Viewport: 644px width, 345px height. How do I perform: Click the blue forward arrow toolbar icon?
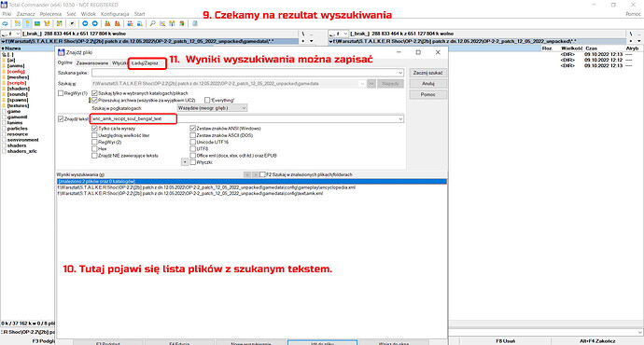pos(95,24)
